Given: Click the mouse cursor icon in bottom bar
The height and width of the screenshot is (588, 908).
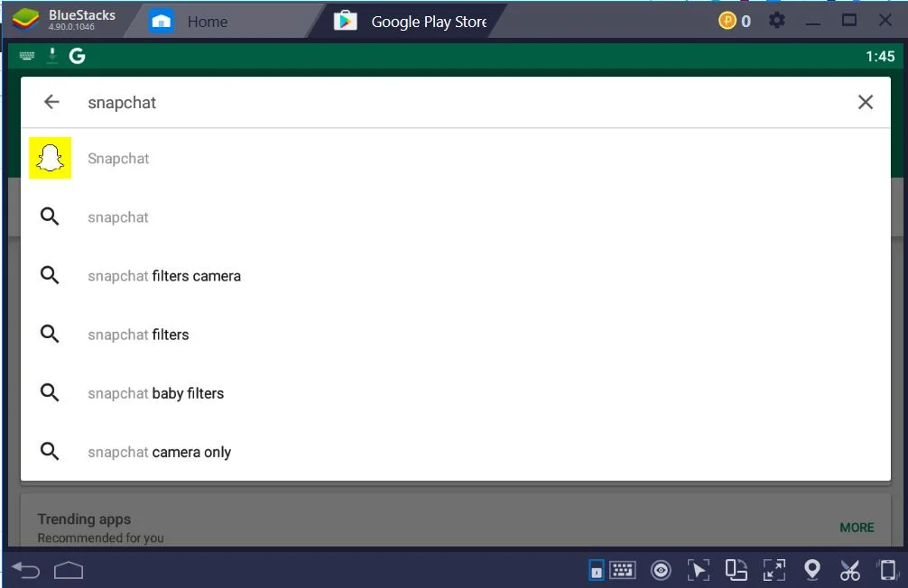Looking at the screenshot, I should [x=699, y=570].
